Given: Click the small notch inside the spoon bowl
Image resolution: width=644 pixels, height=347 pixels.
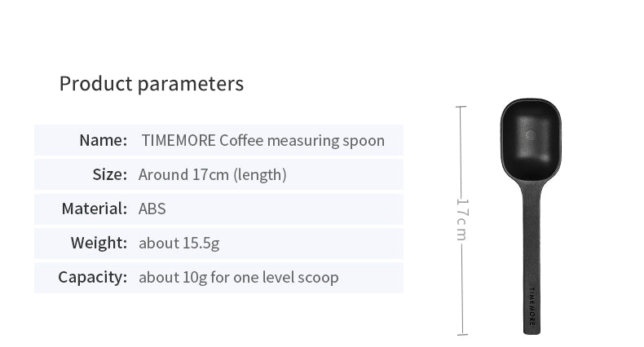Looking at the screenshot, I should [528, 132].
